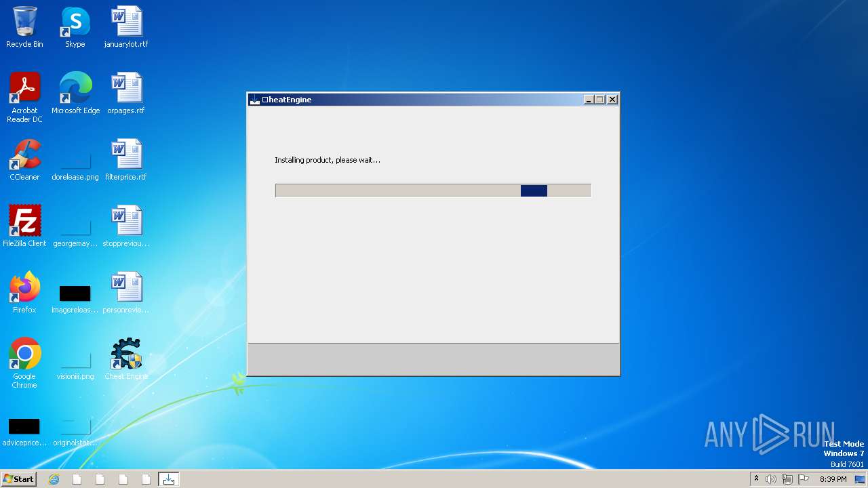
Task: Open the Recycle Bin desktop icon
Action: point(24,28)
